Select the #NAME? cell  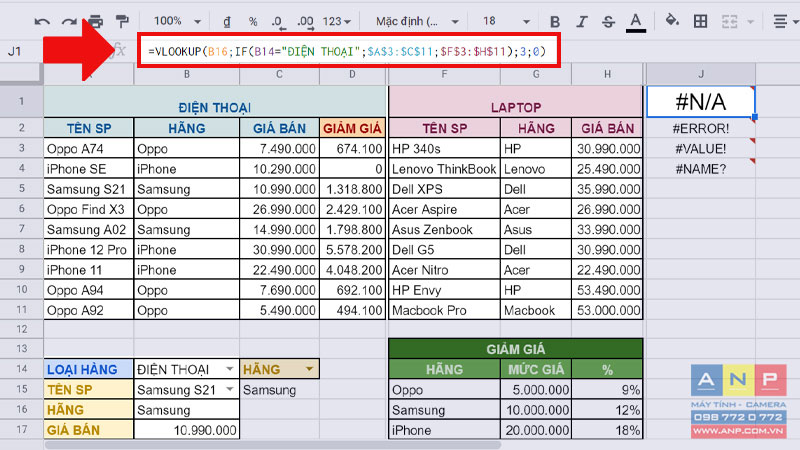pyautogui.click(x=701, y=169)
